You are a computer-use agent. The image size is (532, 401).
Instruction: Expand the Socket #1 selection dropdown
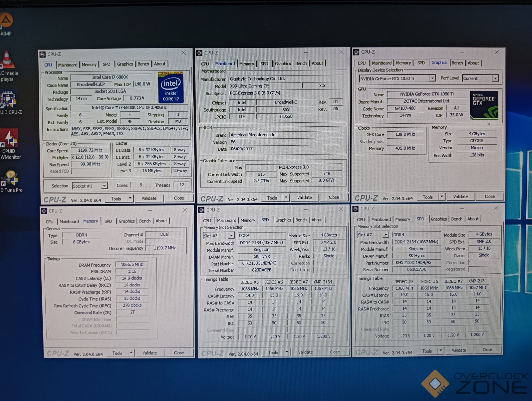click(x=104, y=186)
